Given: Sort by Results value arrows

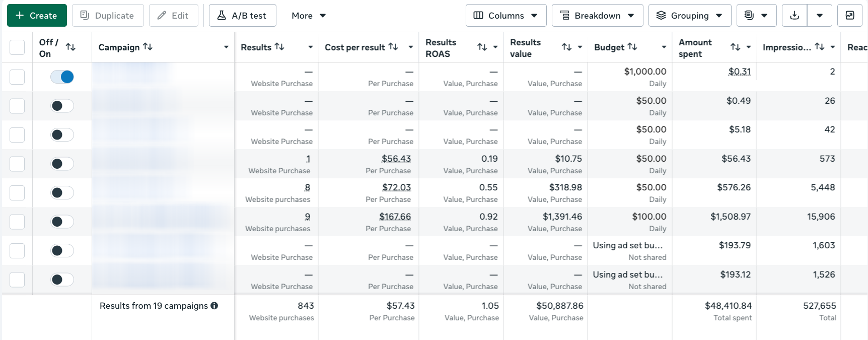Looking at the screenshot, I should tap(567, 47).
